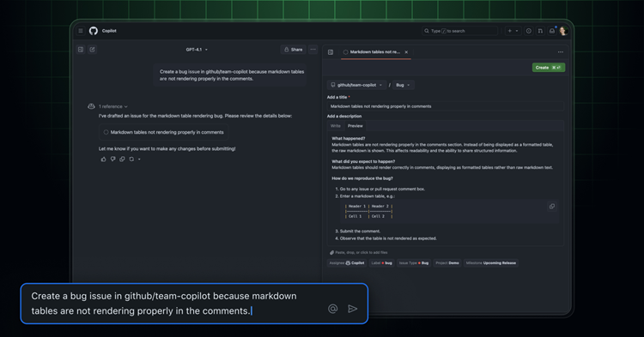Screen dimensions: 644x337
Task: Give thumbs up on Copilot response
Action: click(x=104, y=159)
